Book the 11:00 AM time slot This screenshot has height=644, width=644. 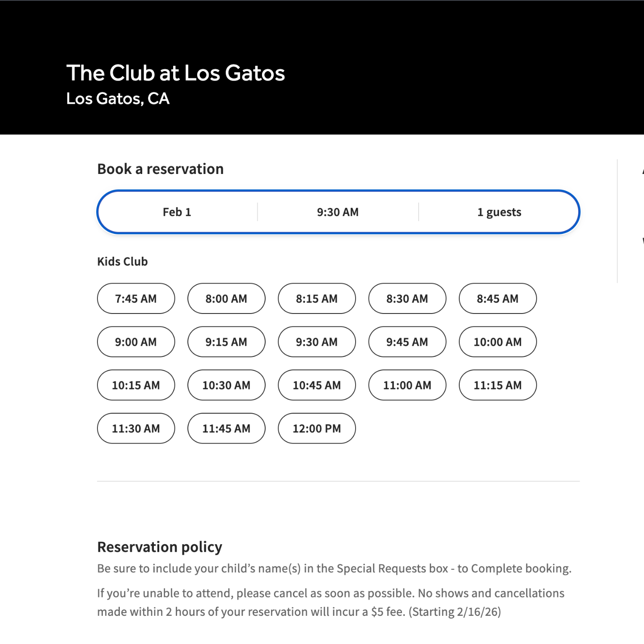click(x=407, y=385)
